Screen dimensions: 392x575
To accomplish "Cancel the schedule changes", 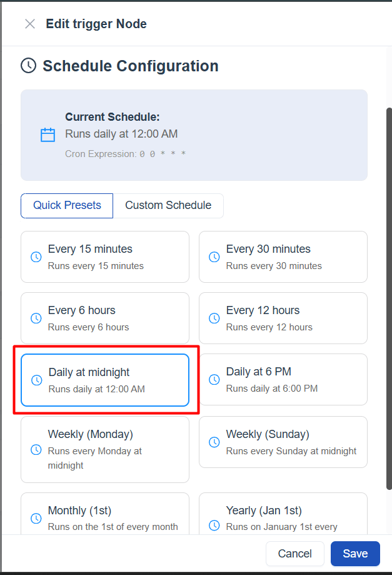I will (x=294, y=554).
